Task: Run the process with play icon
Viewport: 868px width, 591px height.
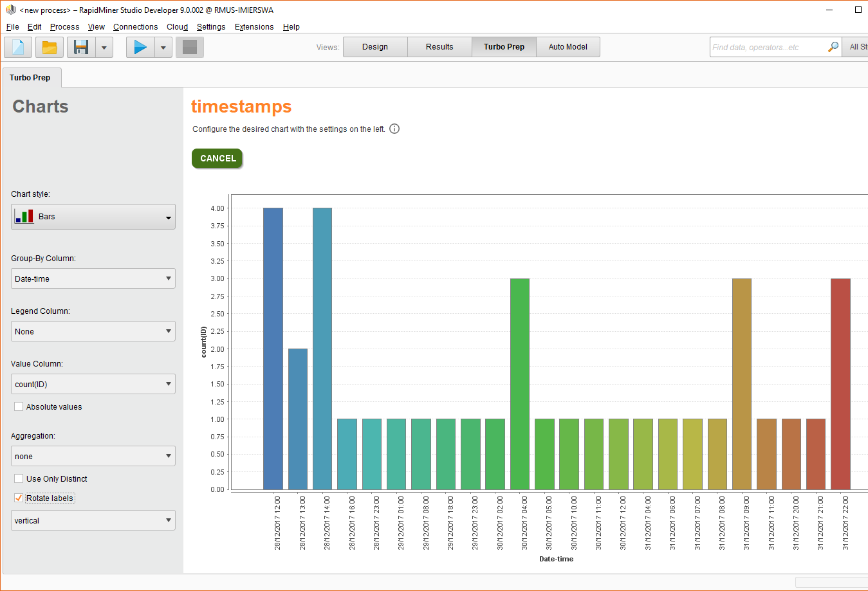Action: pos(140,47)
